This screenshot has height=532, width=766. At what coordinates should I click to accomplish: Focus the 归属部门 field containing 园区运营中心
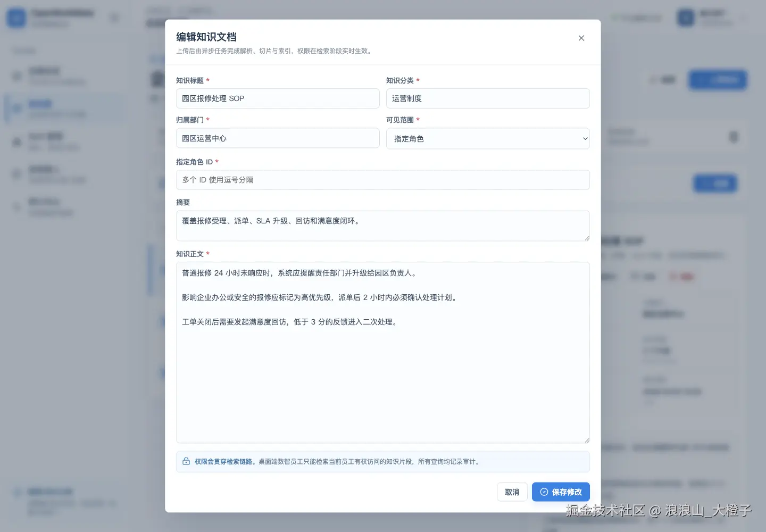click(x=278, y=138)
